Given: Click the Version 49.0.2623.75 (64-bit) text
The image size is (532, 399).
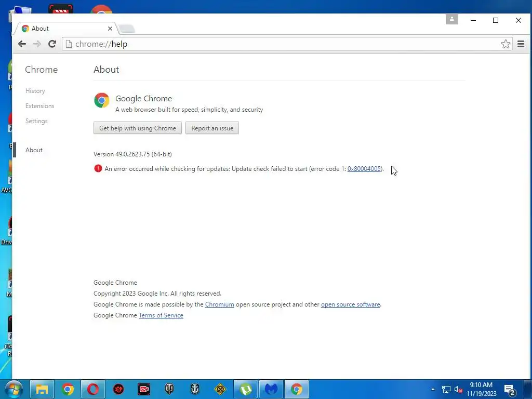Looking at the screenshot, I should pos(132,154).
